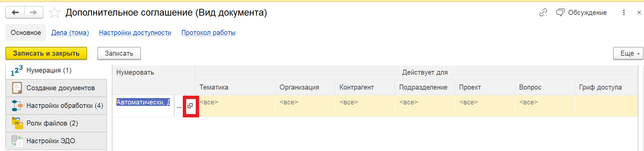
Task: Open the Дела (тома) link
Action: pyautogui.click(x=70, y=33)
